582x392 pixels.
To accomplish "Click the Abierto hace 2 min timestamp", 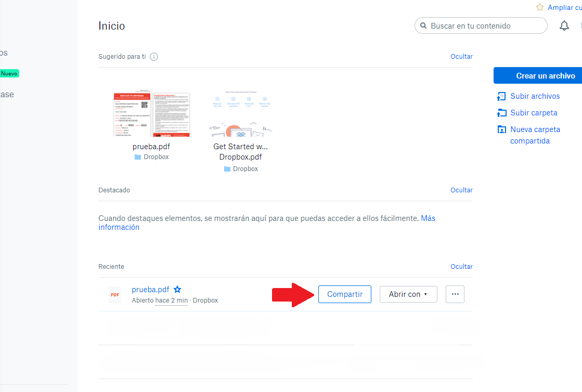I will click(160, 300).
